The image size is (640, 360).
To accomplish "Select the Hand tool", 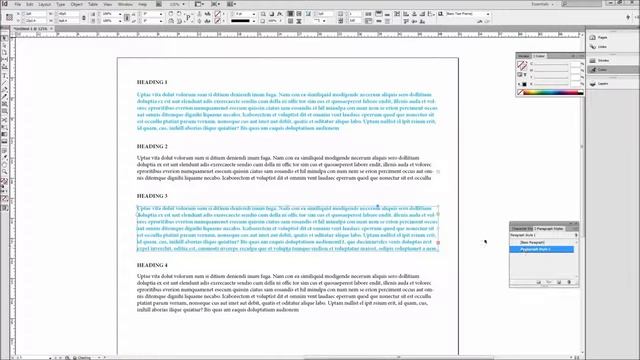I will pyautogui.click(x=4, y=164).
